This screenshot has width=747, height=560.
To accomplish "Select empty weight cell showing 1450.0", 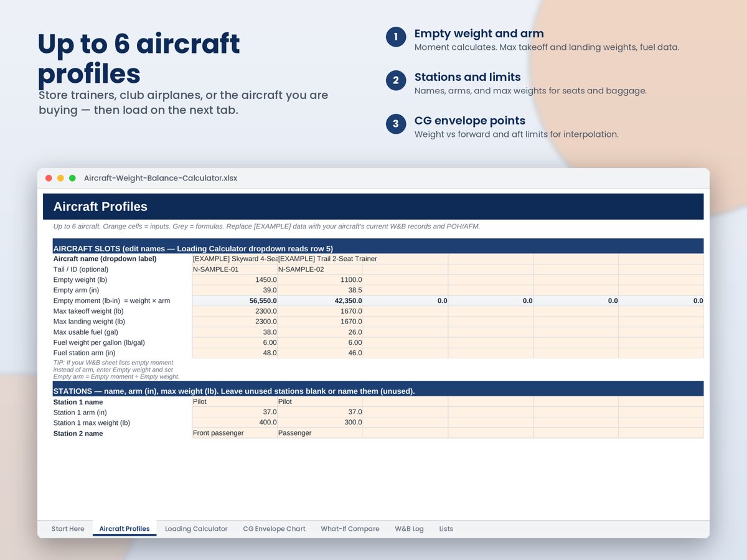I will click(235, 280).
